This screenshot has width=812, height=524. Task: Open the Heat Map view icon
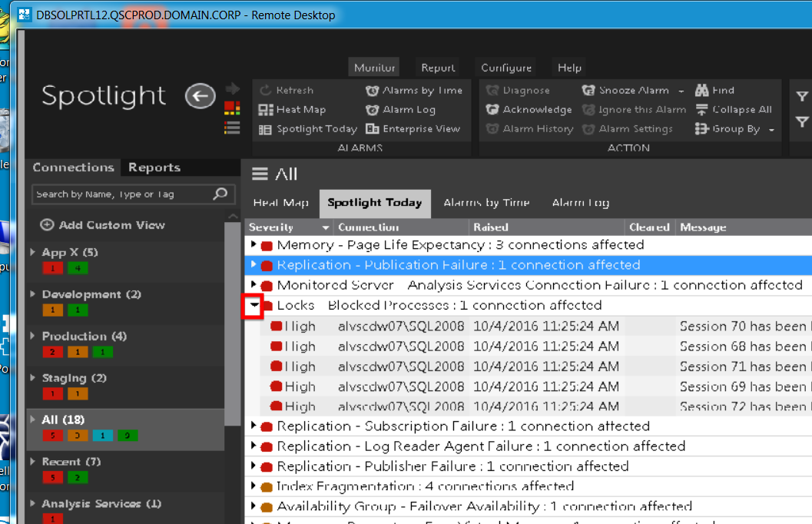[x=266, y=110]
